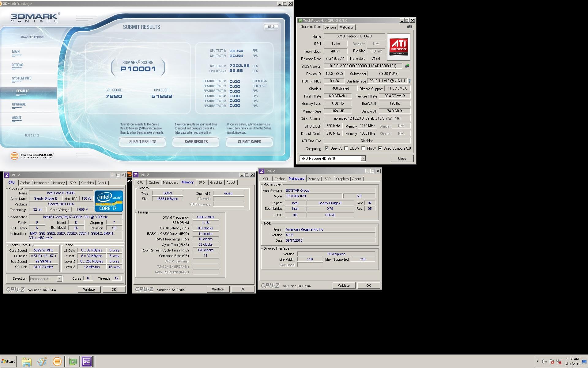Toggle the DirectCompute 5.0 checkbox
The image size is (588, 368).
tap(380, 148)
